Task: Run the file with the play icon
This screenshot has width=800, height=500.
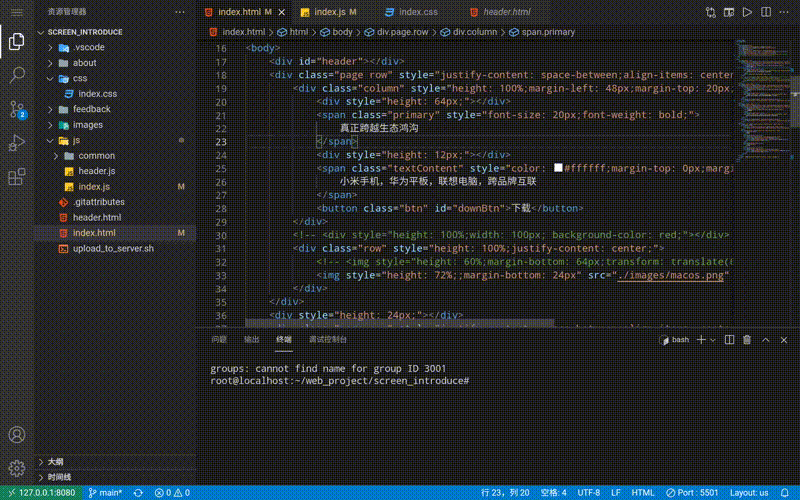Action: point(746,13)
